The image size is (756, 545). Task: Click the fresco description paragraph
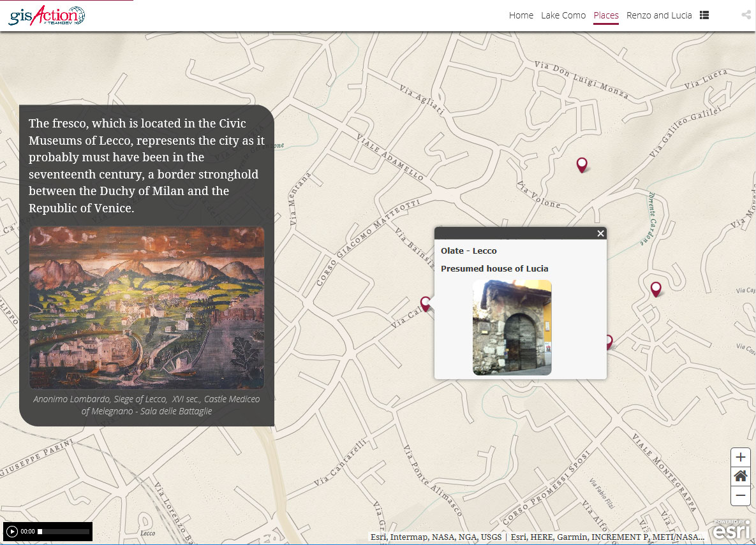pos(147,165)
